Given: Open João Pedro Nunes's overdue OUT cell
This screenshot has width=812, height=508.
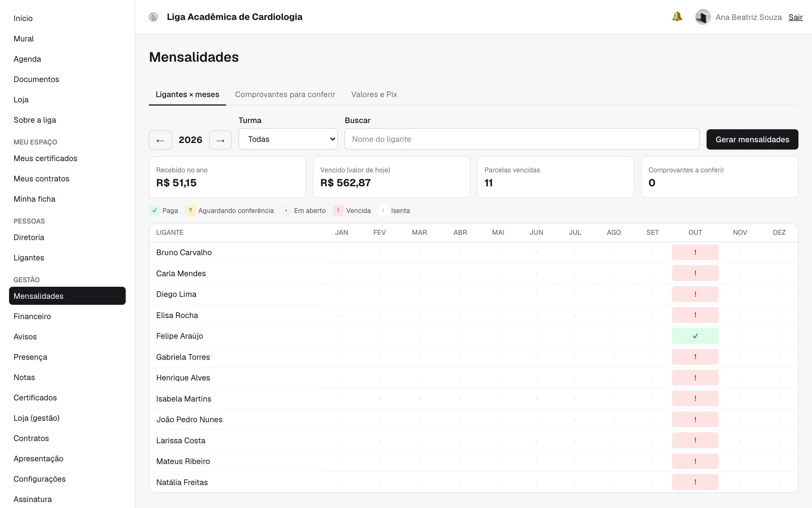Looking at the screenshot, I should (695, 420).
